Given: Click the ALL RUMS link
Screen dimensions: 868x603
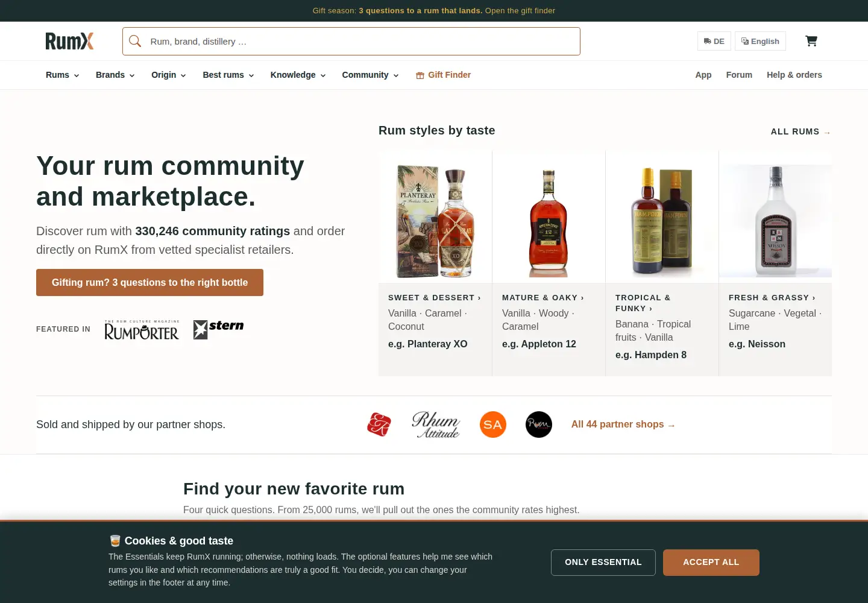Looking at the screenshot, I should pyautogui.click(x=801, y=131).
